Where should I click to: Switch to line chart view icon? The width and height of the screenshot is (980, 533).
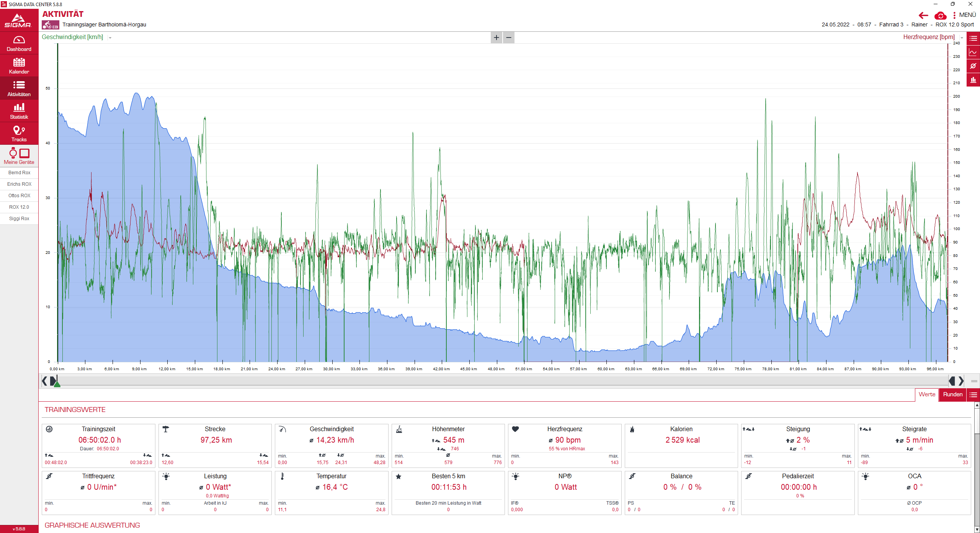point(973,52)
